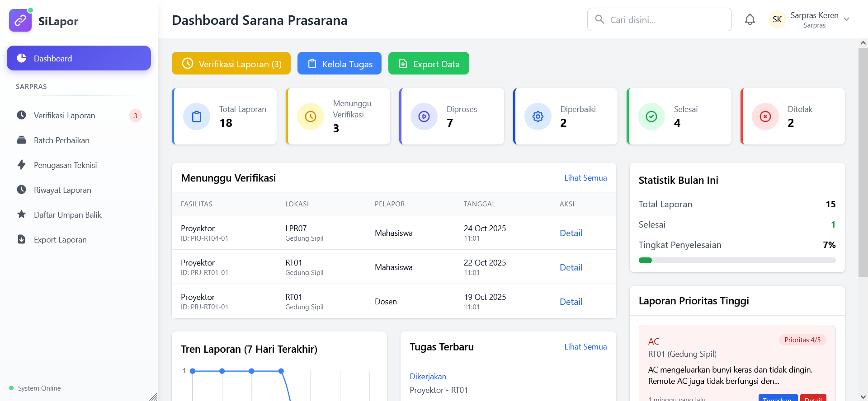
Task: Click the Cari disini search field
Action: point(665,20)
